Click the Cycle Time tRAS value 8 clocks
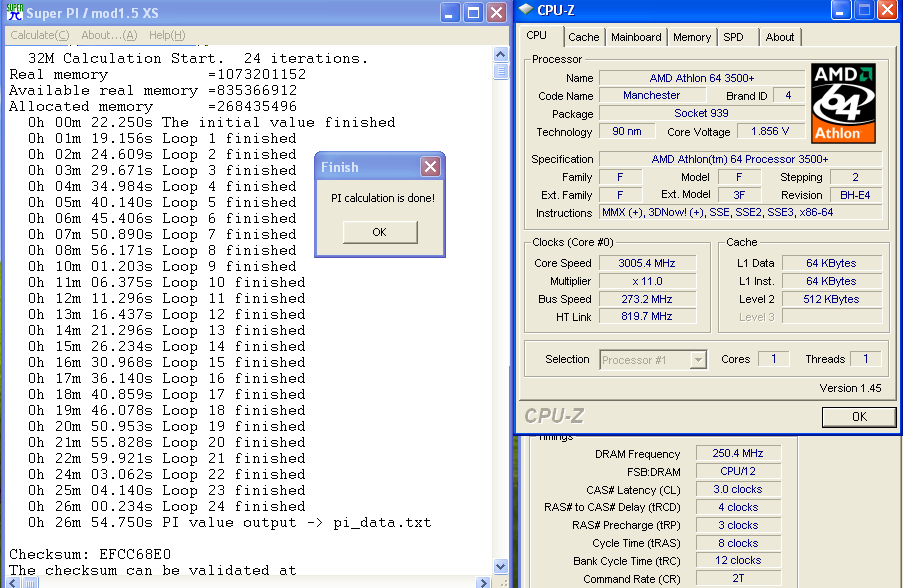This screenshot has height=588, width=903. pos(738,543)
